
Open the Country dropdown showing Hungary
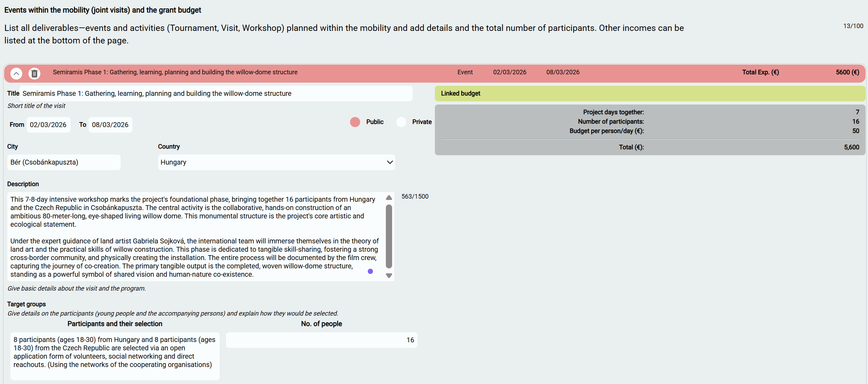click(276, 162)
